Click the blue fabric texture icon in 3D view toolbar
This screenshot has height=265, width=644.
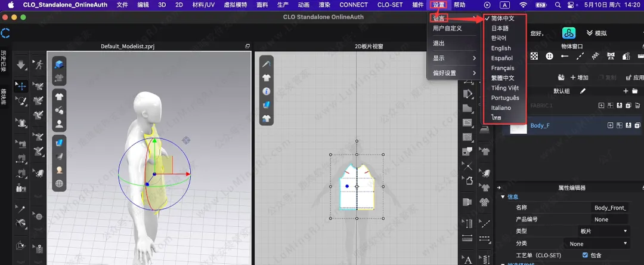[60, 143]
